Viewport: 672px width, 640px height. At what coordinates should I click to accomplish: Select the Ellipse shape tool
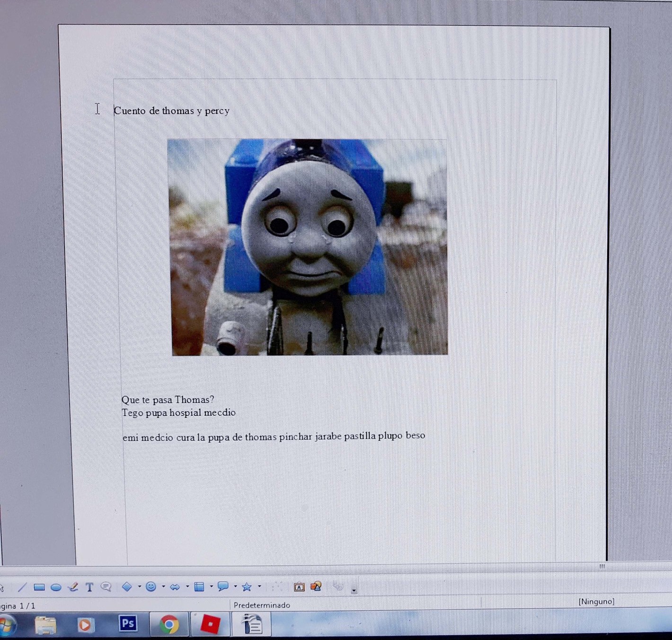[56, 587]
